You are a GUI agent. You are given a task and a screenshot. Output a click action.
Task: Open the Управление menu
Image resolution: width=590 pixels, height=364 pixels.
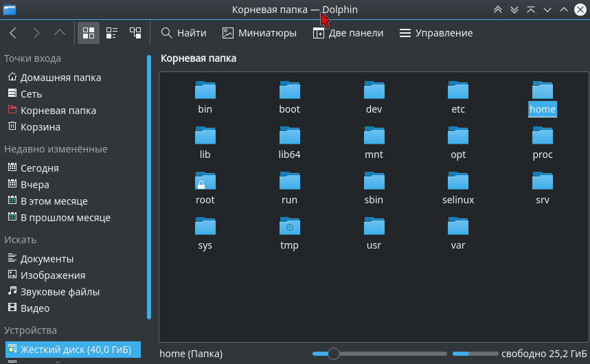(436, 33)
